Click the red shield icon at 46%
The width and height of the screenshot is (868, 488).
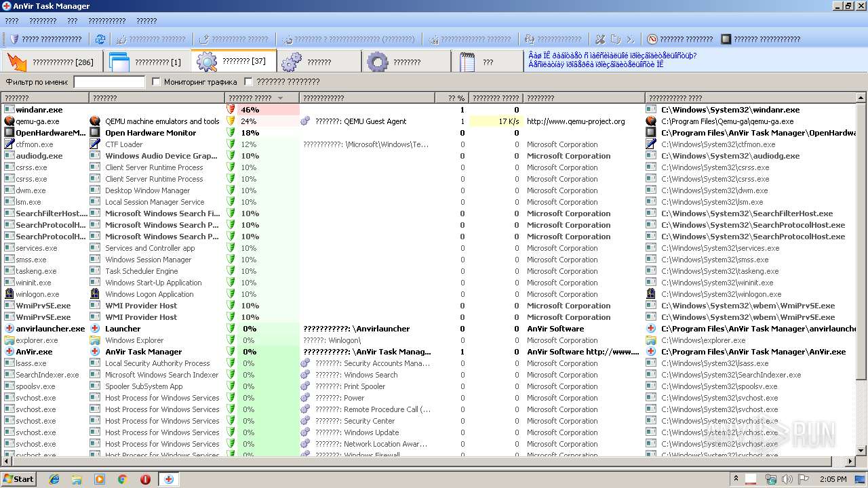tap(231, 110)
